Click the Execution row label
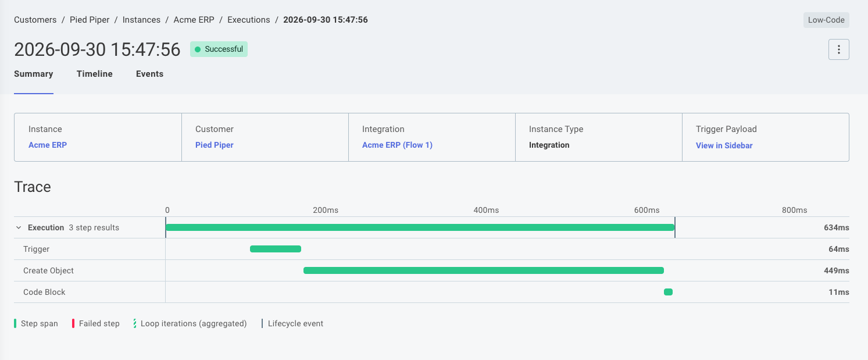Screen dimensions: 868x360 [x=46, y=228]
